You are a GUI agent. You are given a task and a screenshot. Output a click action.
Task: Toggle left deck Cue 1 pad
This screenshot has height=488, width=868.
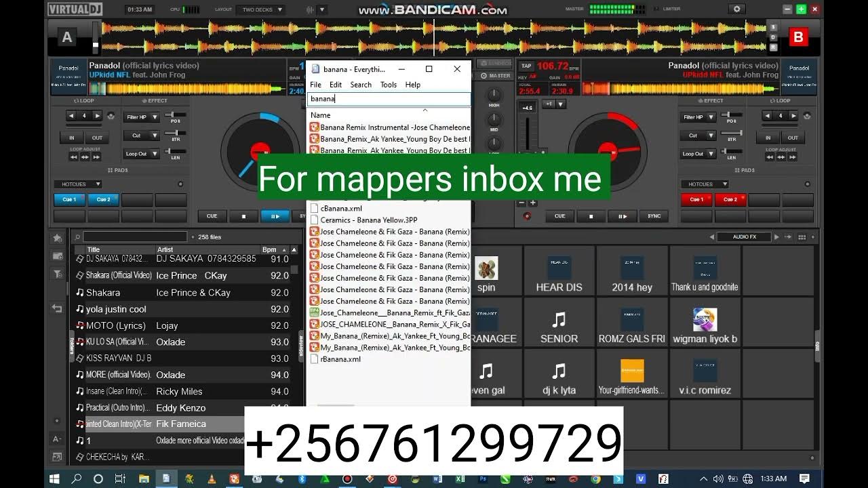coord(70,200)
